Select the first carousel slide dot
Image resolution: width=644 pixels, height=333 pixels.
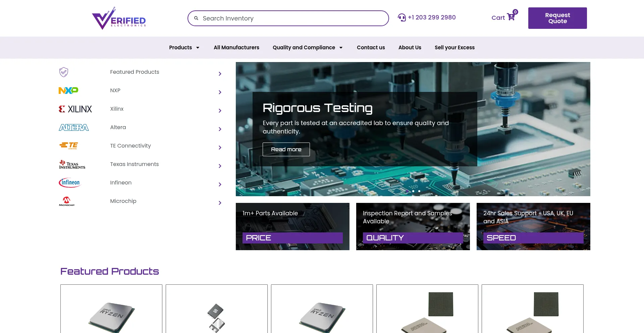[x=407, y=191]
